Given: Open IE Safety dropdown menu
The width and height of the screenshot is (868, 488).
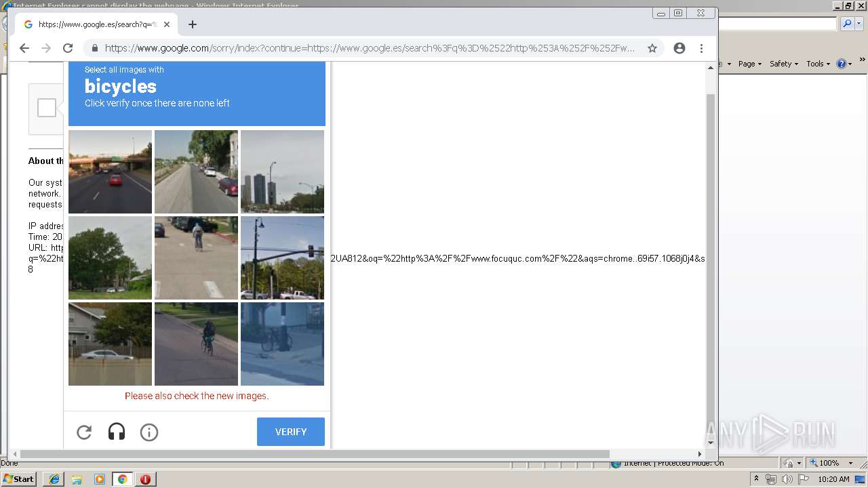Looking at the screenshot, I should [x=784, y=64].
